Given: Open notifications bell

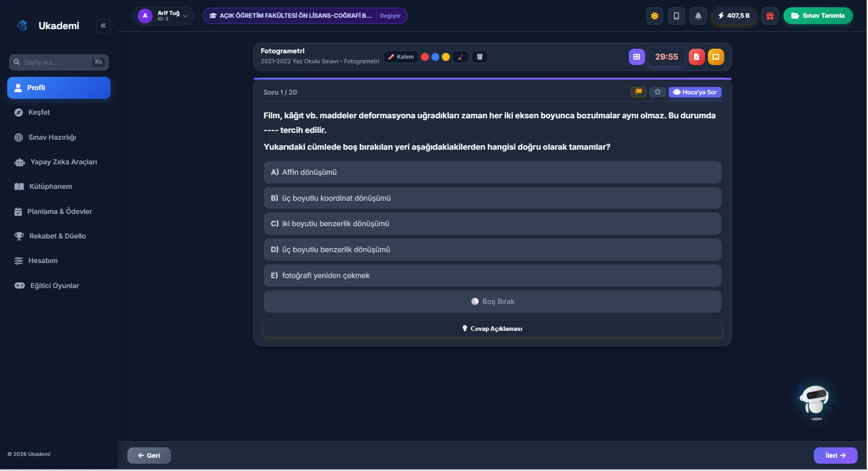Looking at the screenshot, I should pos(698,16).
